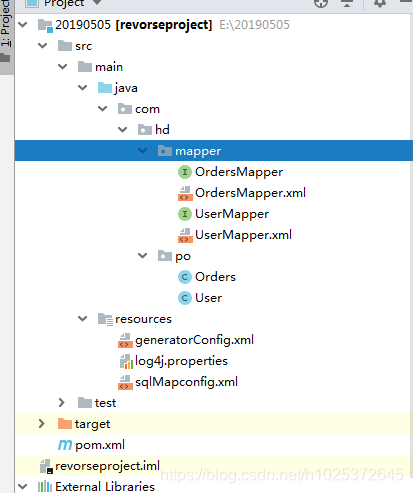Collapse the hd package node
The image size is (413, 493).
pos(123,130)
